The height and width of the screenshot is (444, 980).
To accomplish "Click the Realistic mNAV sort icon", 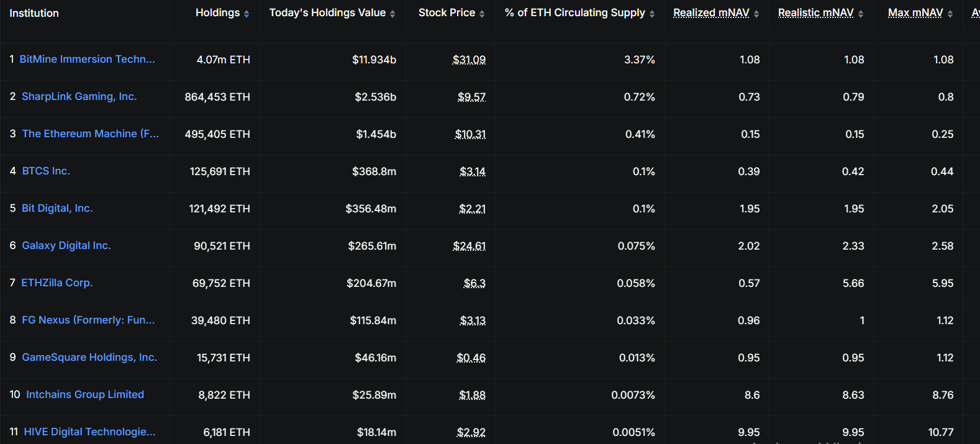I will pyautogui.click(x=861, y=14).
